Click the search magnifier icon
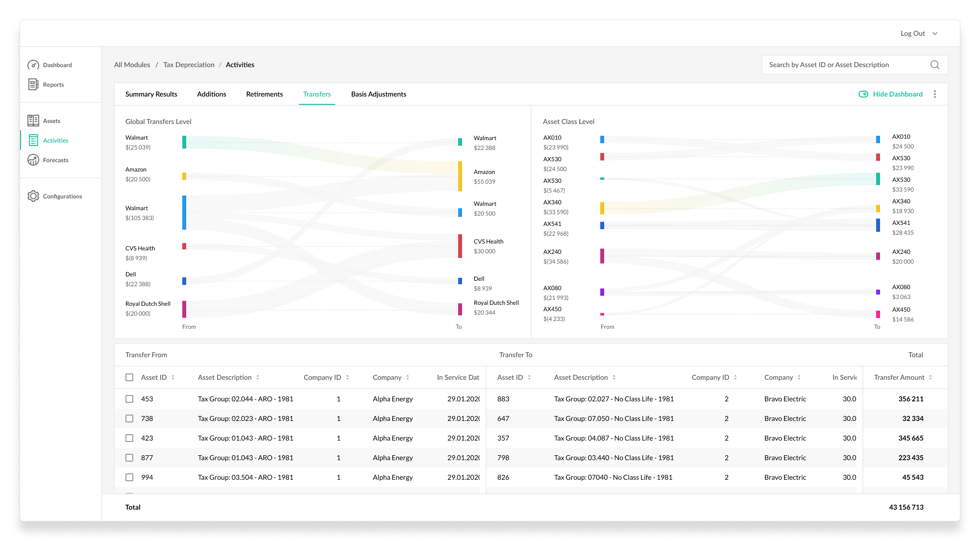The width and height of the screenshot is (980, 541). (935, 65)
